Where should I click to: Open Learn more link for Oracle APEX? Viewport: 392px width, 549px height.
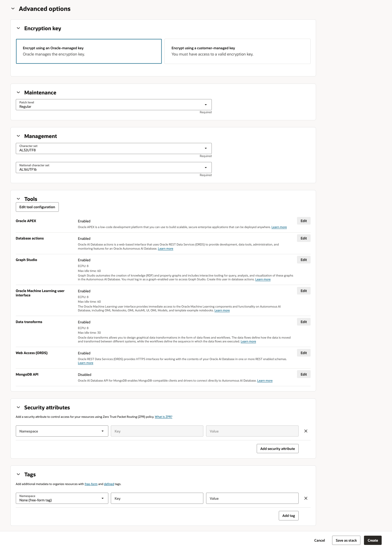279,227
